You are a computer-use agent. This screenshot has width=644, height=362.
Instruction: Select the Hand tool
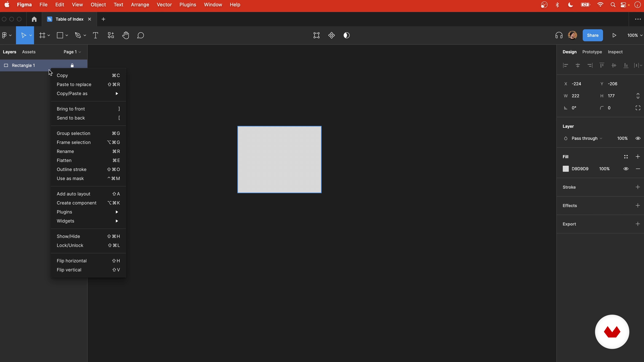125,35
